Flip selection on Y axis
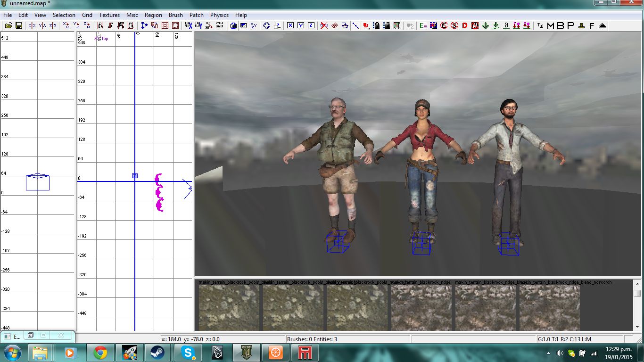The width and height of the screenshot is (644, 362). pyautogui.click(x=42, y=25)
